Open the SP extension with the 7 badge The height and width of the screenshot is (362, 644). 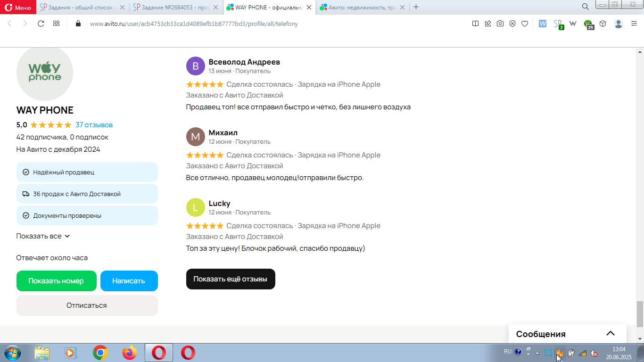[x=558, y=24]
